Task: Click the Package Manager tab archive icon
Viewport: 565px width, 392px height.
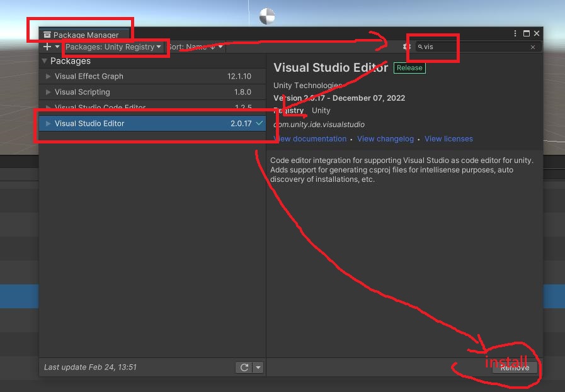Action: click(x=47, y=35)
